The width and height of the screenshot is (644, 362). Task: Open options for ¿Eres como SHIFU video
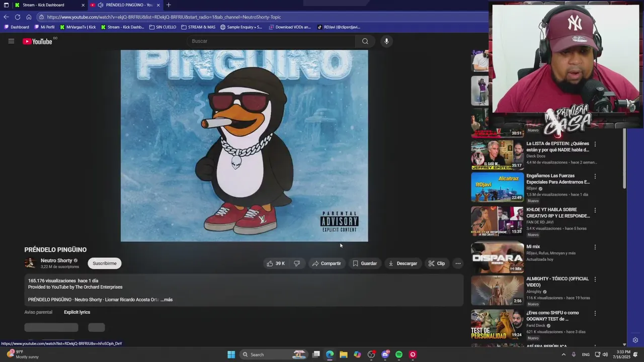(x=595, y=313)
